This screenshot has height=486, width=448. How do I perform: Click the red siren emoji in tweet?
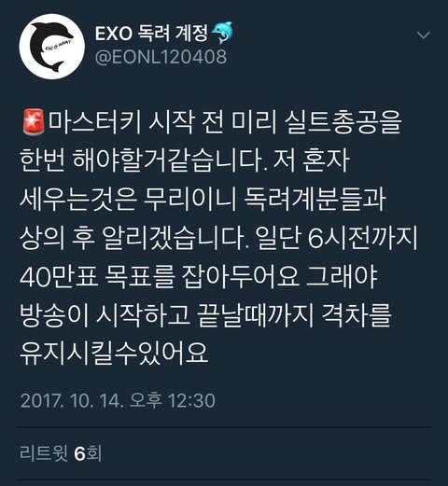tap(34, 122)
